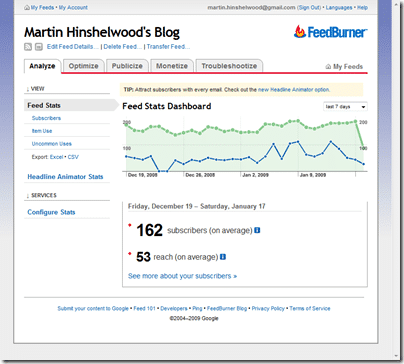This screenshot has height=364, width=404.
Task: Open Headline Animator Stats
Action: tap(65, 177)
